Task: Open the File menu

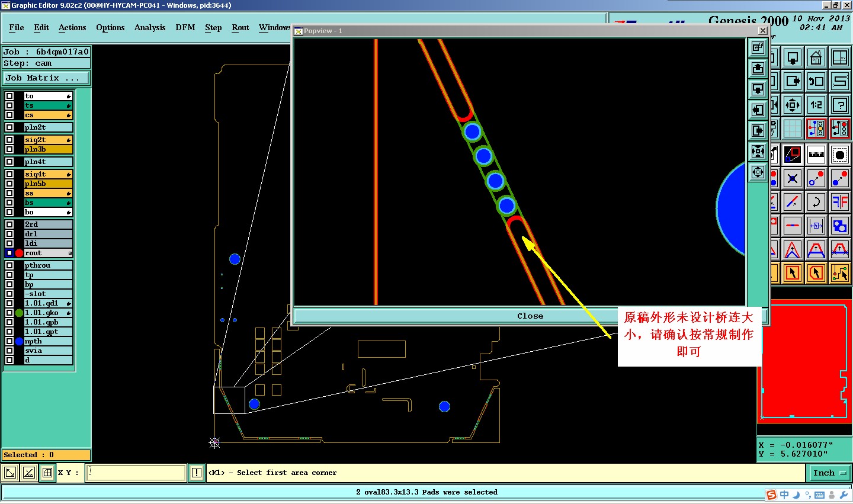Action: (17, 27)
